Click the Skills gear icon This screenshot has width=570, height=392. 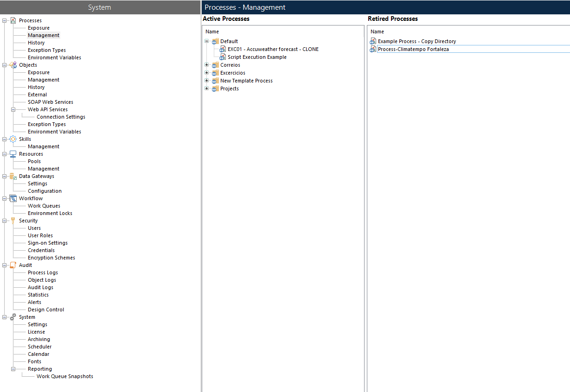(13, 139)
